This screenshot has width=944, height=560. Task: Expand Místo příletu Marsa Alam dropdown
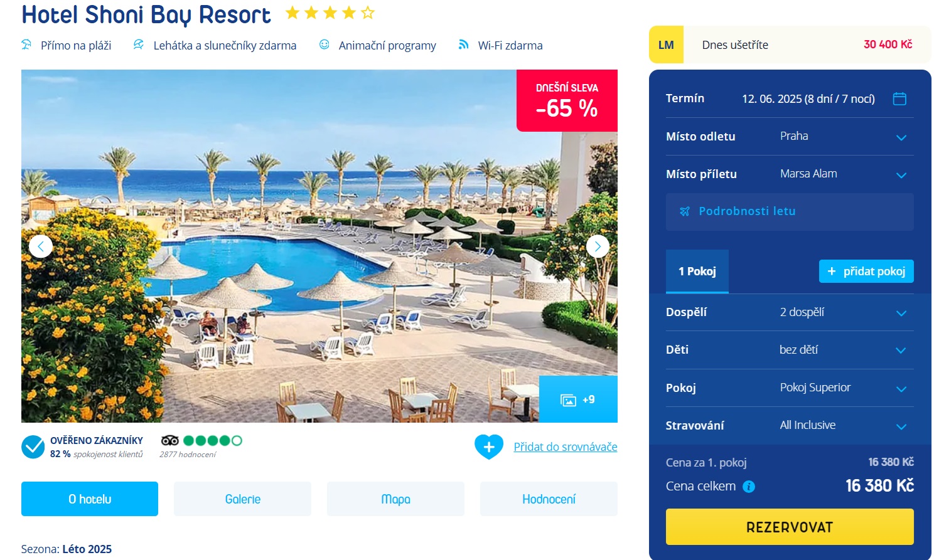coord(790,174)
